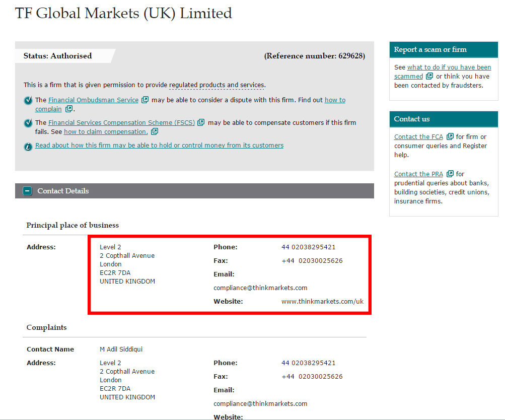The width and height of the screenshot is (505, 420).
Task: Click the info icon beside 'Read about' link
Action: pos(28,147)
